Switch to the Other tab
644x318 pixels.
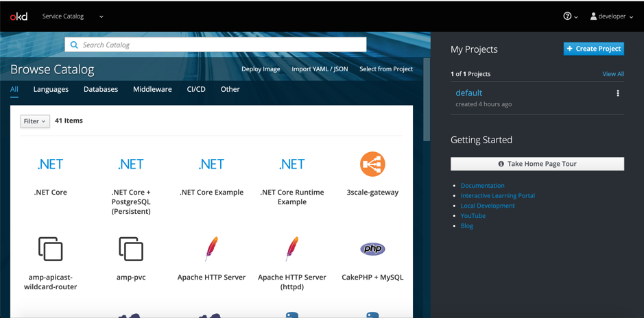[230, 89]
